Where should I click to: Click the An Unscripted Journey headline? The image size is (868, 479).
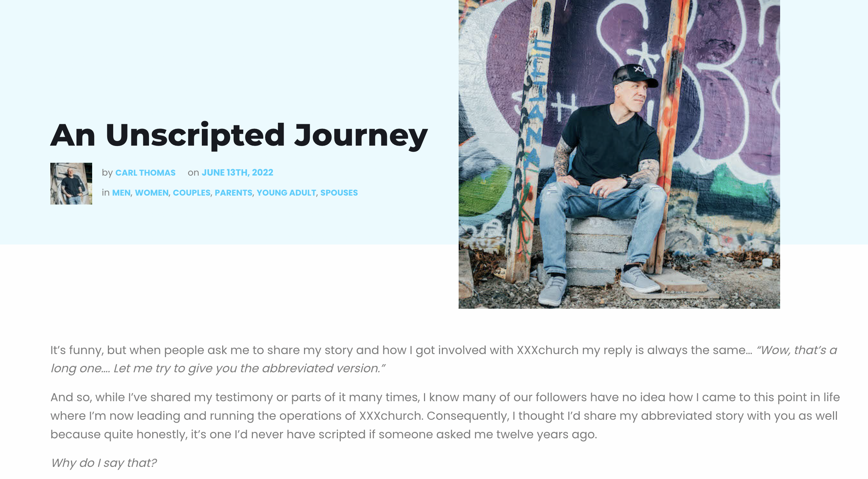(239, 135)
